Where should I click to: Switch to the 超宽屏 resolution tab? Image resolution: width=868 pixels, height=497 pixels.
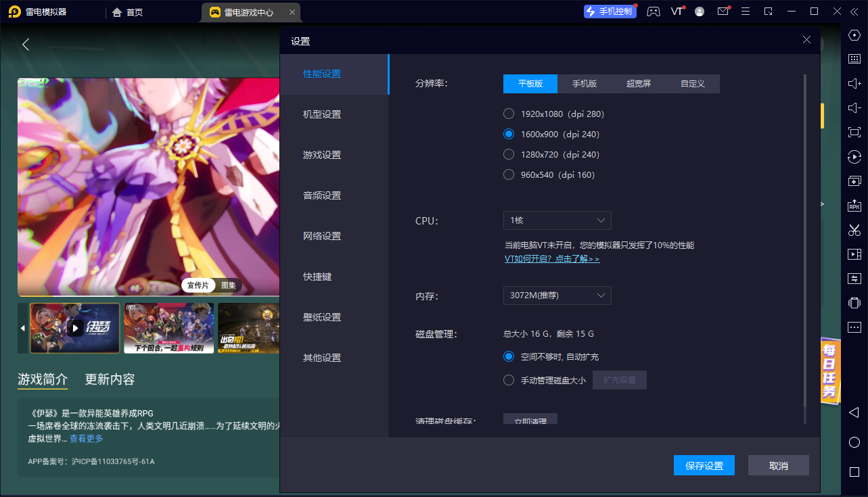click(639, 83)
